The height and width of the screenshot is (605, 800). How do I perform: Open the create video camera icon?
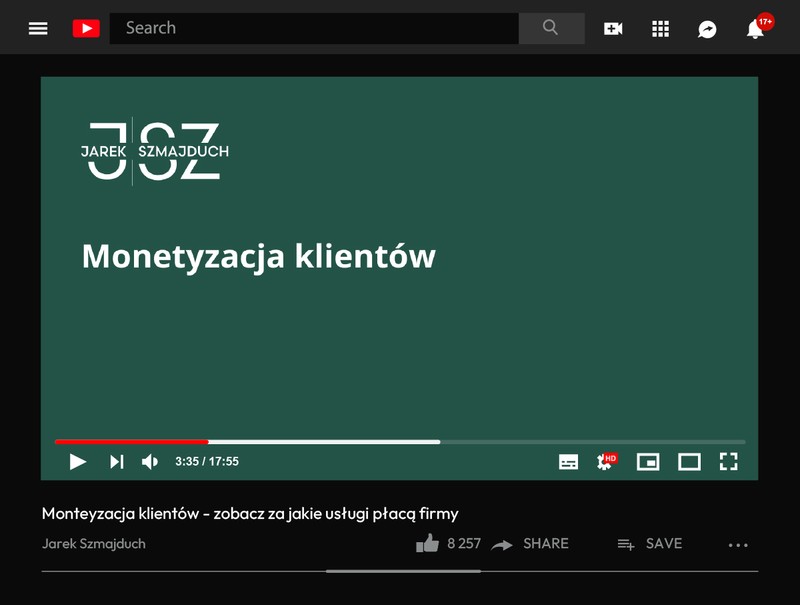coord(613,29)
